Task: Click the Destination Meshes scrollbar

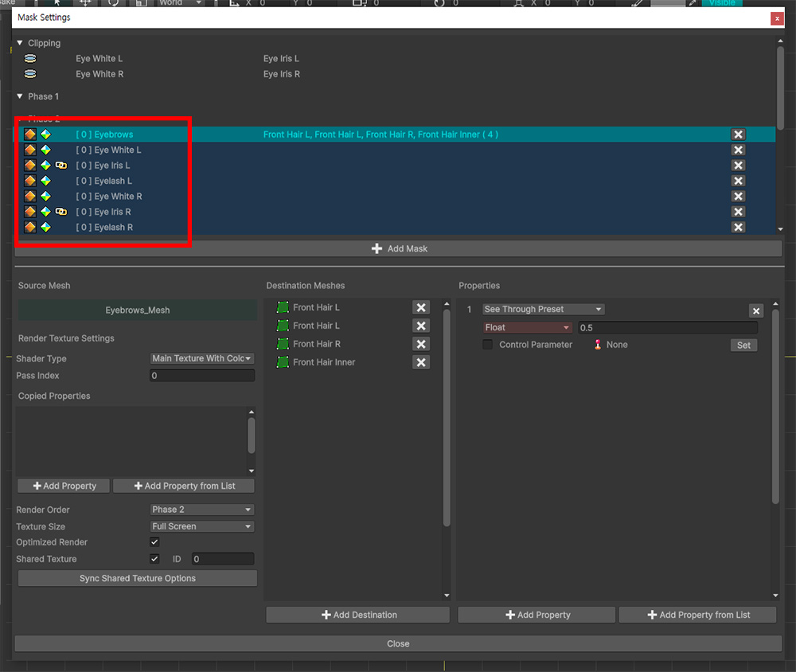Action: pos(447,417)
